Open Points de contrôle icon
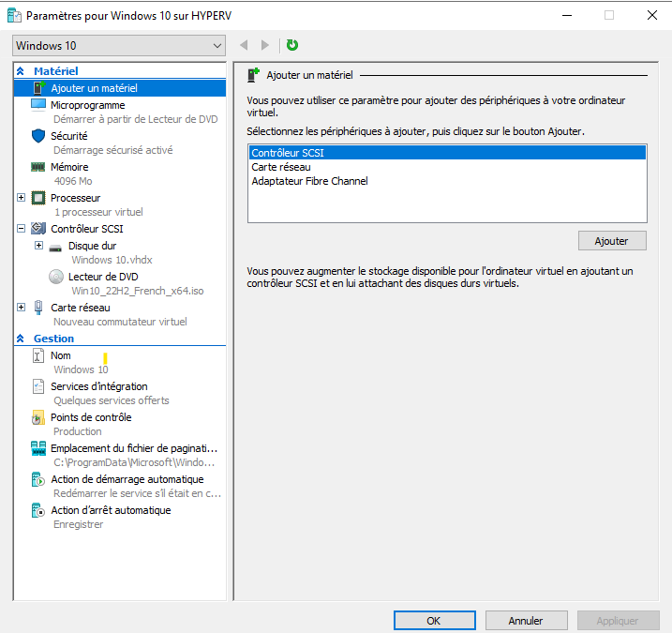672x633 pixels. 38,417
